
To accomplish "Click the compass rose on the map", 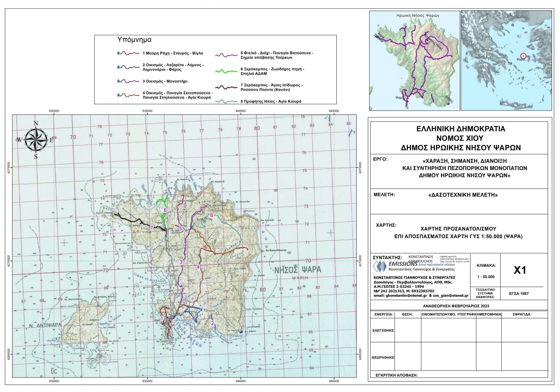I will (36, 140).
